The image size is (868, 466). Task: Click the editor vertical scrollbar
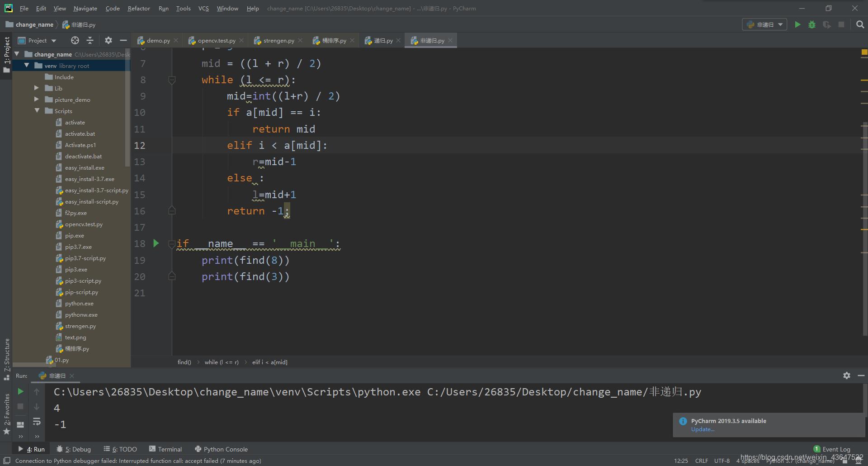pos(864,228)
